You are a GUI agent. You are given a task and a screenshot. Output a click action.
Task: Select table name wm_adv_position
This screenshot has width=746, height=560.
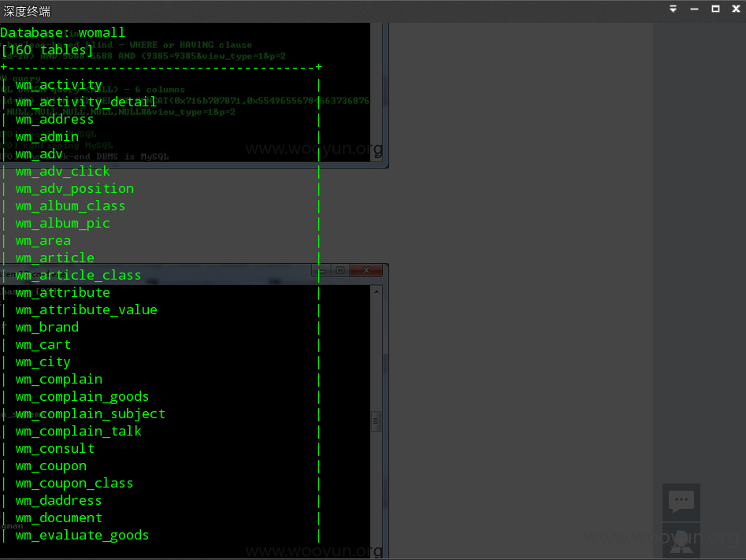click(x=75, y=188)
